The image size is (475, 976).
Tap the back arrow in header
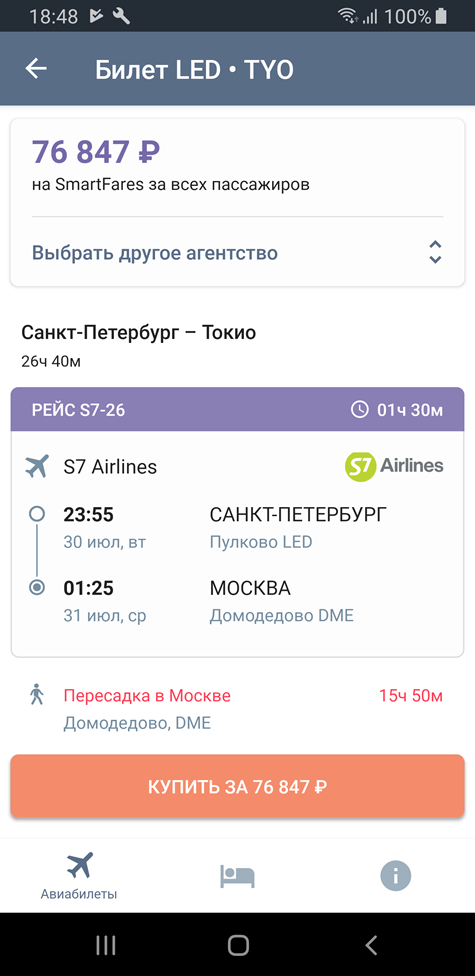(x=36, y=69)
